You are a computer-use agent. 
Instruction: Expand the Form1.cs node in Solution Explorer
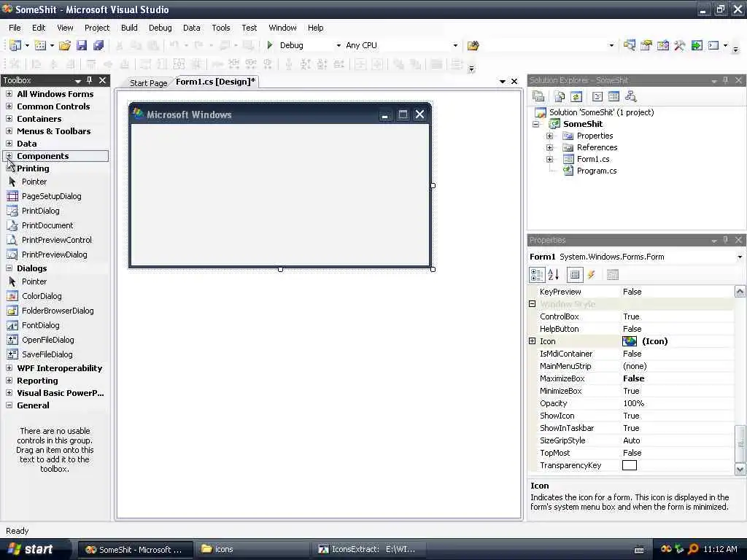click(x=549, y=159)
